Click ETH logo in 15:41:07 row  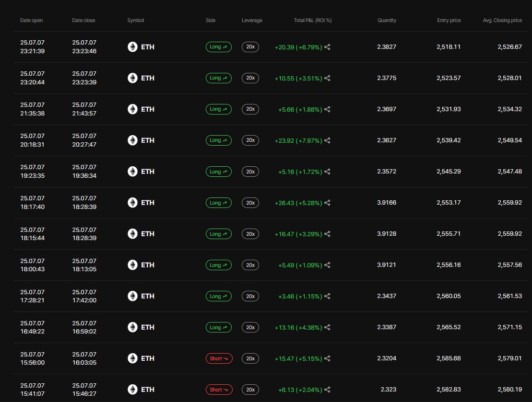(x=132, y=390)
